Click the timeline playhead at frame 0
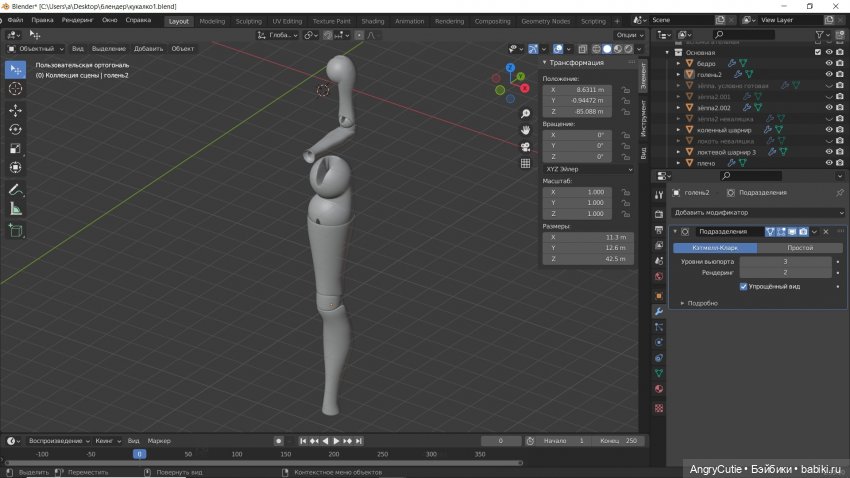This screenshot has width=850, height=478. [140, 453]
